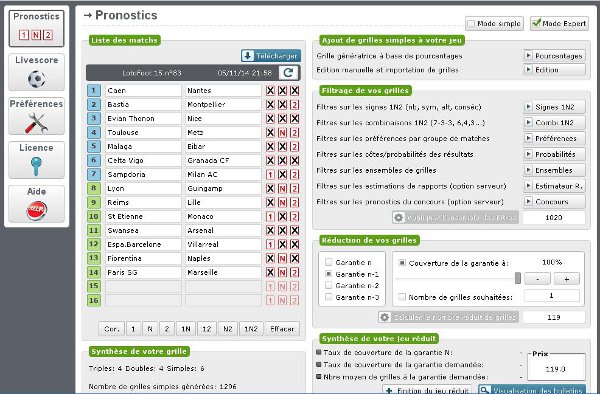
Task: Select Garantie n-2 option
Action: [x=328, y=285]
